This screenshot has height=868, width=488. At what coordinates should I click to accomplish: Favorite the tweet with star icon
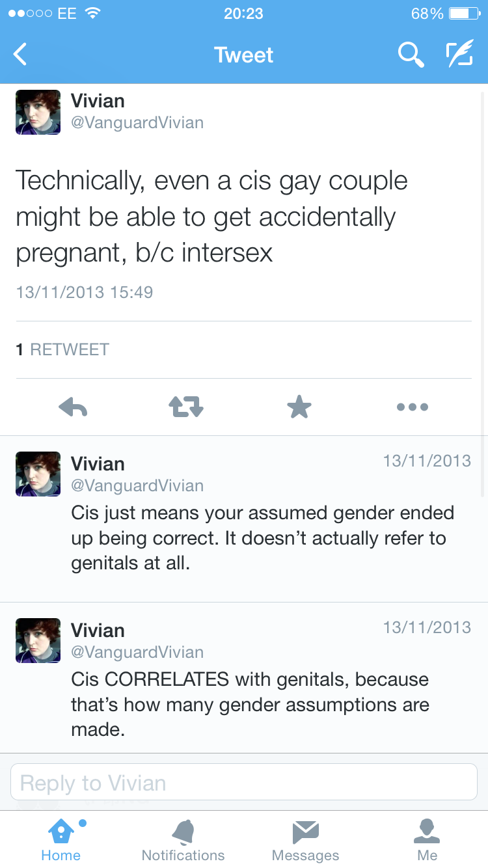click(x=299, y=407)
